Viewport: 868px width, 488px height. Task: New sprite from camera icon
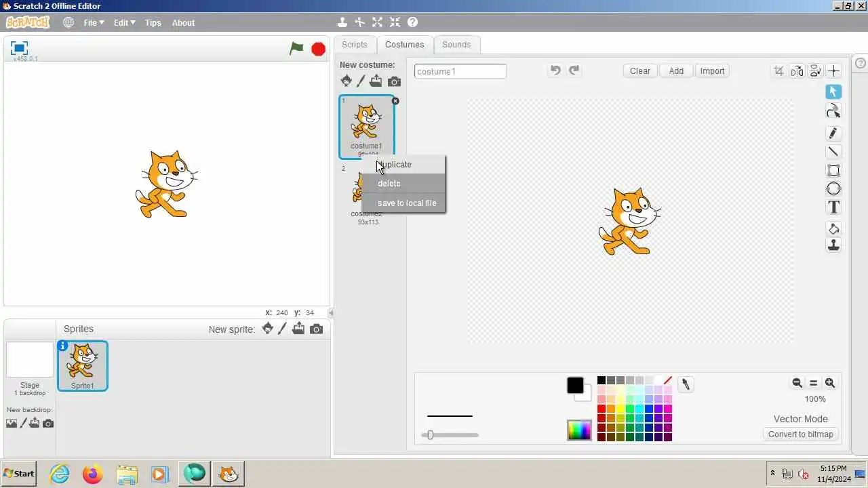316,329
